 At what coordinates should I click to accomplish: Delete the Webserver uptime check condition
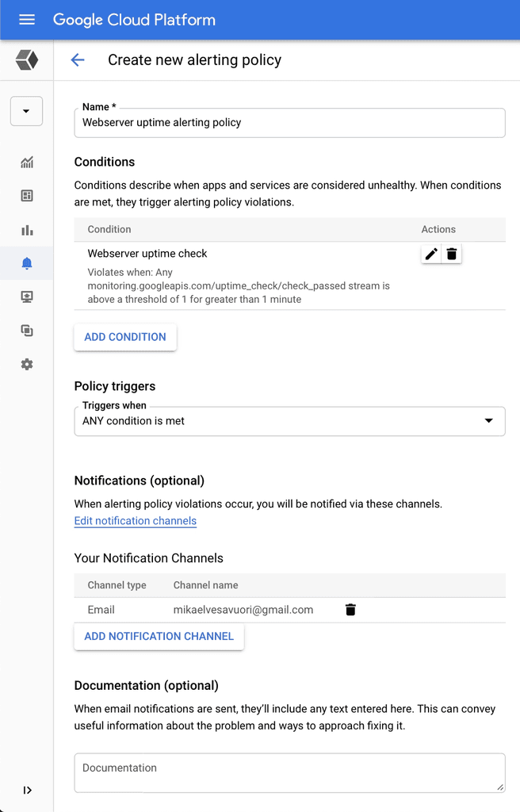click(452, 253)
